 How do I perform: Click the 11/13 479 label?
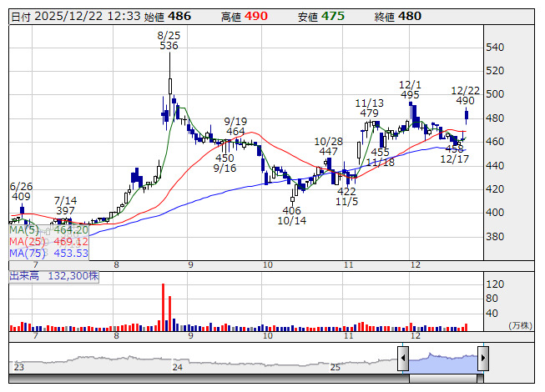(x=369, y=108)
